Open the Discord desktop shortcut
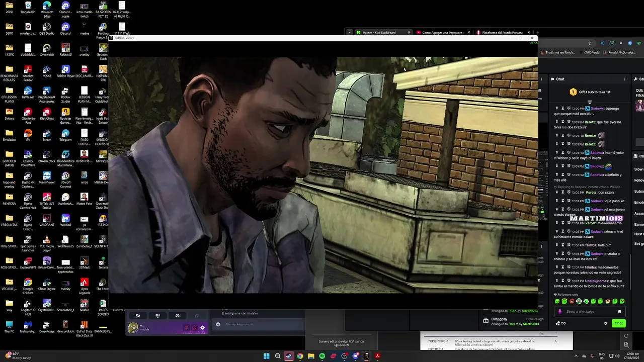The height and width of the screenshot is (362, 644). pos(65,29)
